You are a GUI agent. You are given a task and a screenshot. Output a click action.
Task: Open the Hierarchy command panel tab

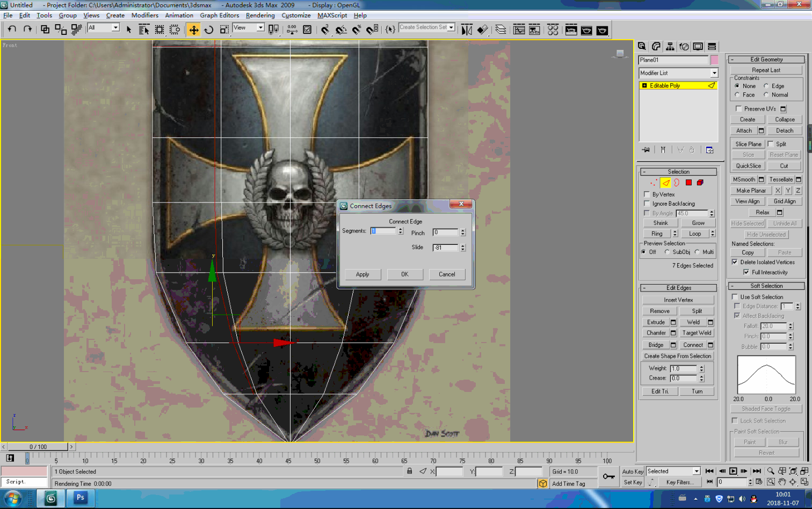coord(670,47)
